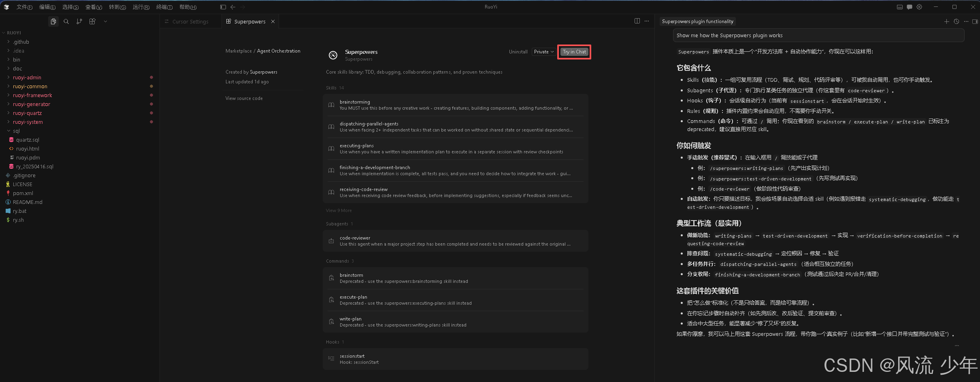Screen dimensions: 980x382
Task: Open the executing-plans skill row
Action: tap(456, 149)
